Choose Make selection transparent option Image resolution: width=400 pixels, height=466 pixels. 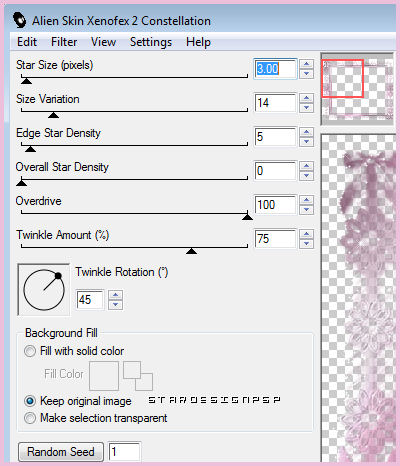30,418
